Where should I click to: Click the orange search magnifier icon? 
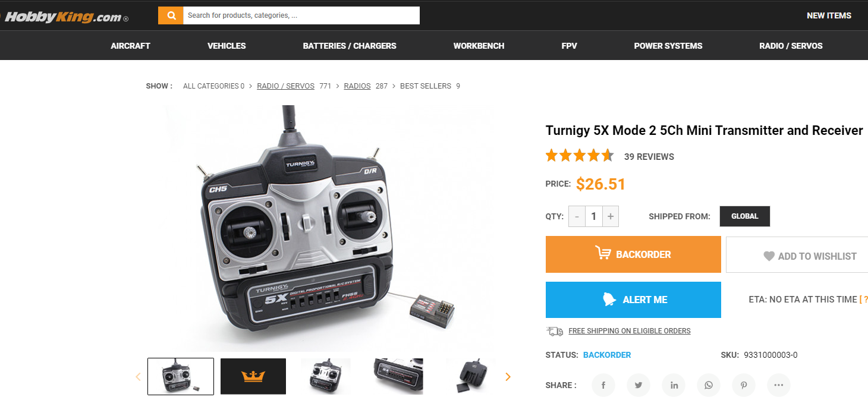click(171, 15)
